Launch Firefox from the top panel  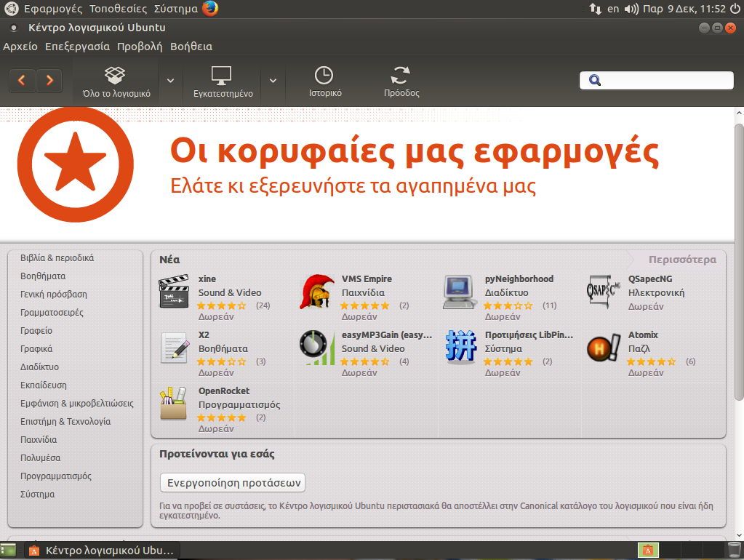(x=210, y=9)
